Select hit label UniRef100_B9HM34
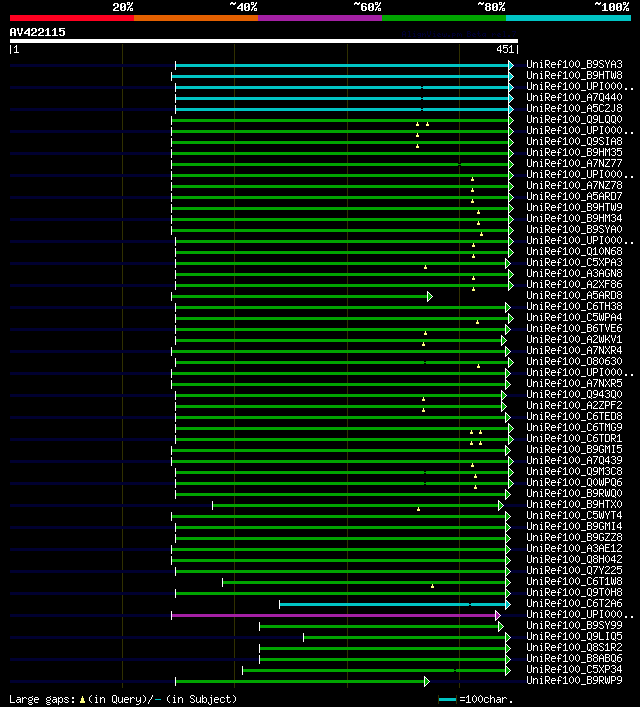640x707 pixels. pyautogui.click(x=574, y=218)
